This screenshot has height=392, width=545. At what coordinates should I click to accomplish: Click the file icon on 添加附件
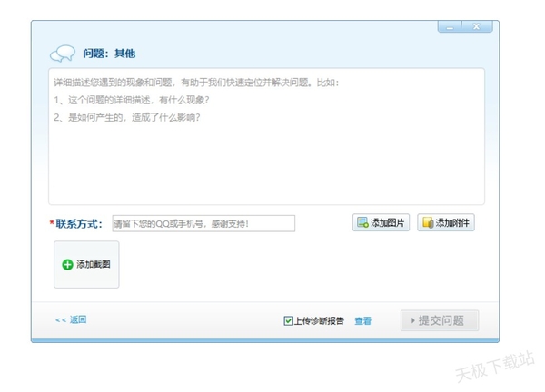coord(428,222)
